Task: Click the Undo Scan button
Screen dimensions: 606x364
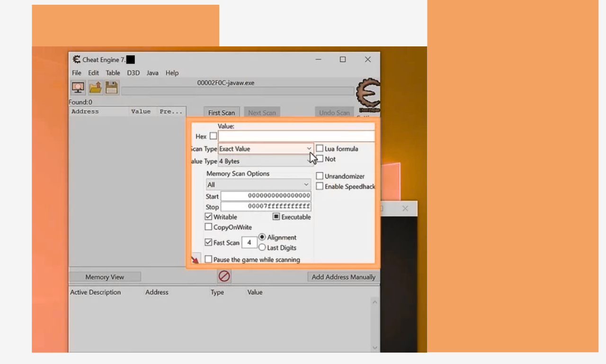Action: click(x=334, y=113)
